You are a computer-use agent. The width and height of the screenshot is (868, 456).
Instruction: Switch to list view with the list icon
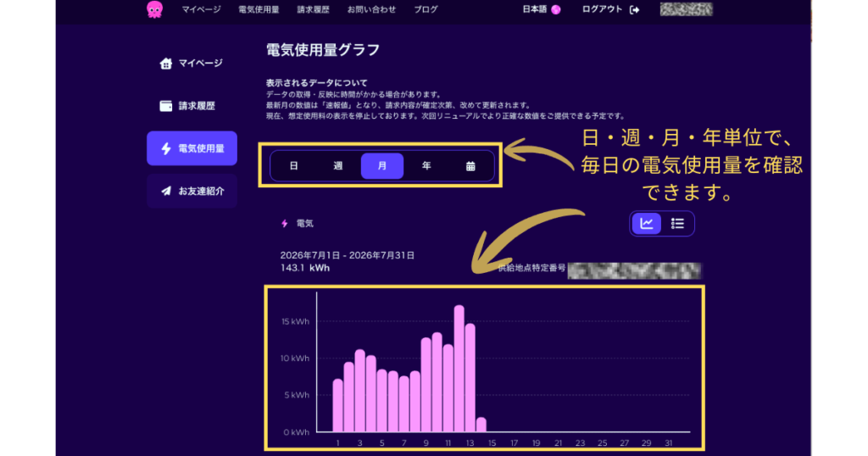(x=677, y=224)
